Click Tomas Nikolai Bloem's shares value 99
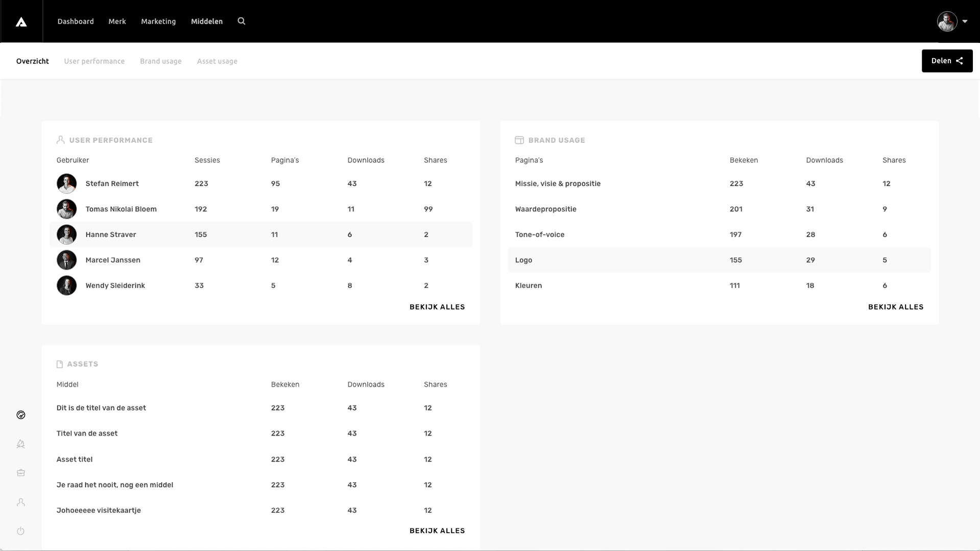 pos(428,209)
